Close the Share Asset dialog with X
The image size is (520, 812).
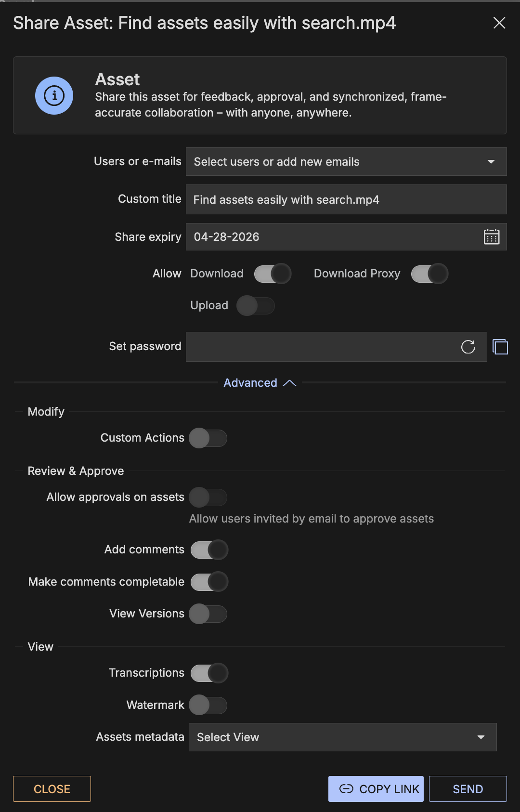coord(499,23)
